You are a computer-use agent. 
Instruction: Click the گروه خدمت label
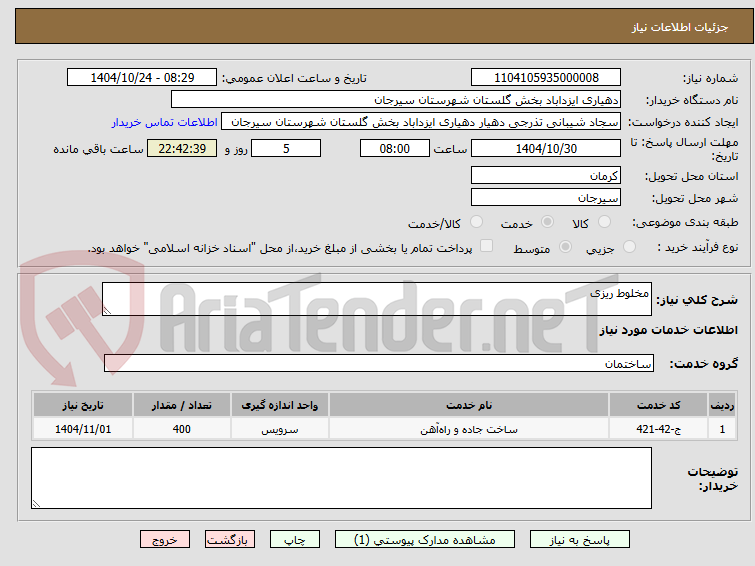[704, 364]
